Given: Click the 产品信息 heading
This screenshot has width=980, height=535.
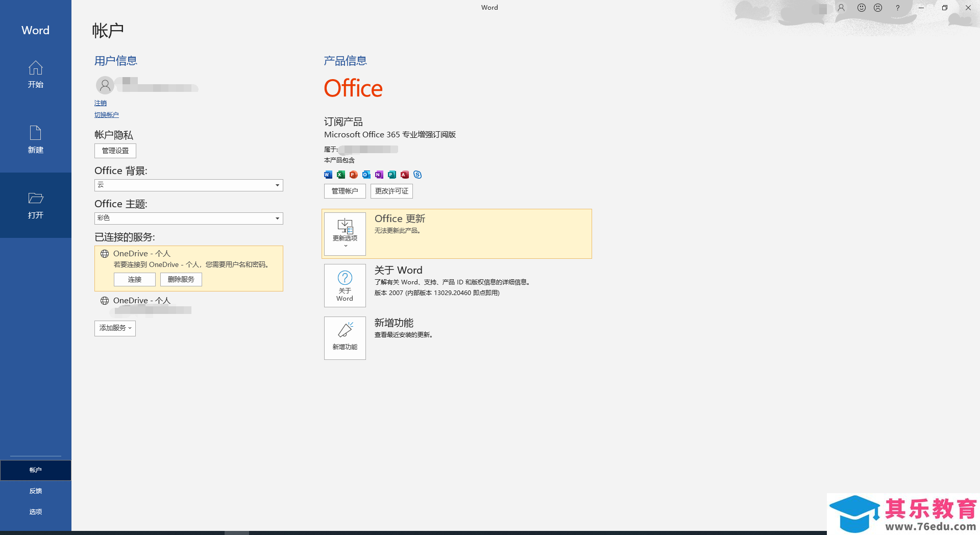Looking at the screenshot, I should pos(346,61).
